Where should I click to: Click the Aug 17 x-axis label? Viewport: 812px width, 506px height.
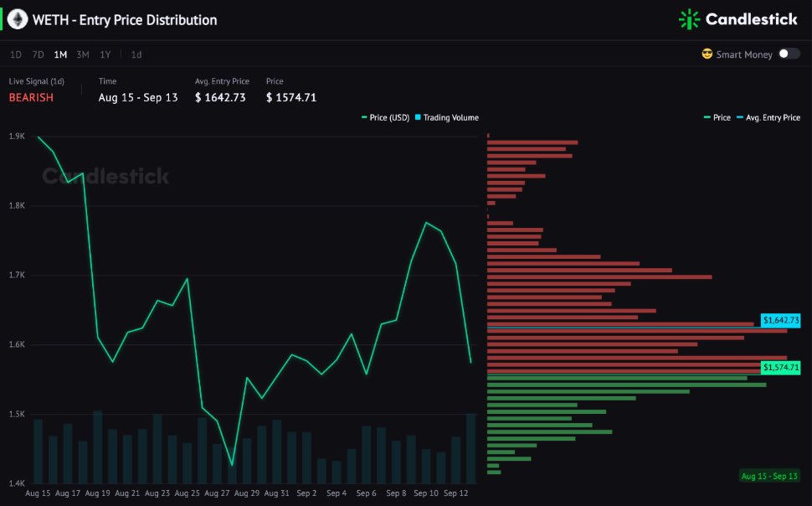click(x=68, y=493)
